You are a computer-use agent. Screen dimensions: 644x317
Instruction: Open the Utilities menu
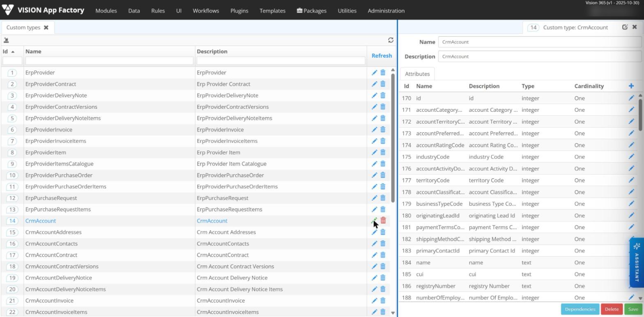pyautogui.click(x=347, y=11)
